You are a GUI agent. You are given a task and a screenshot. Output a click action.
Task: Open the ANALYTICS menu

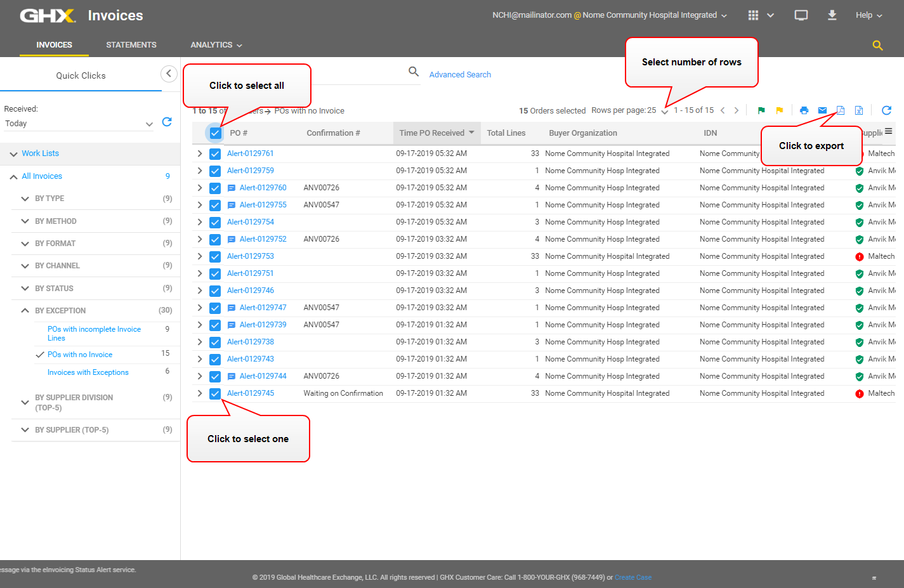click(x=216, y=45)
